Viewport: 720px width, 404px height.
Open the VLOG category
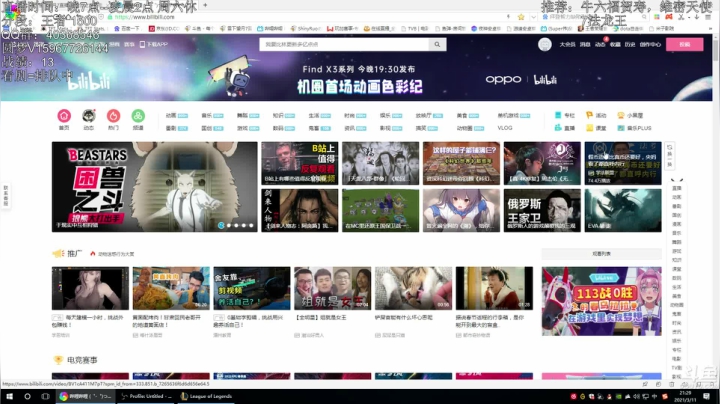(x=505, y=128)
